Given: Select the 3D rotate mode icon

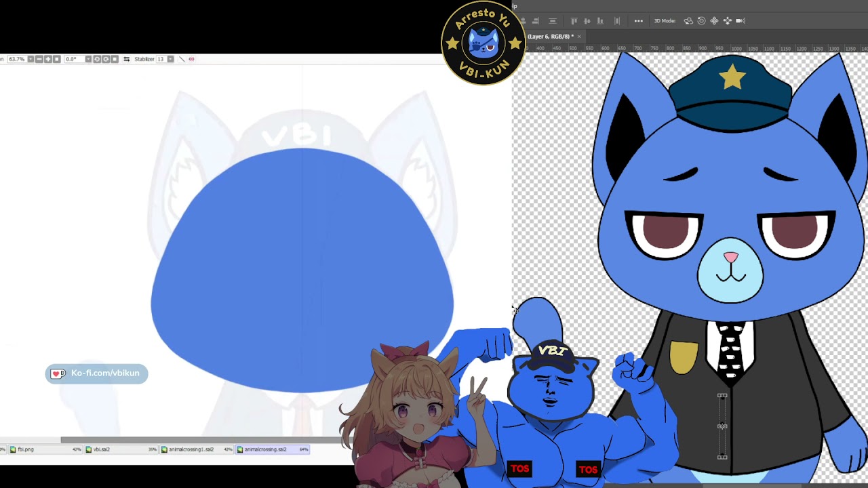Looking at the screenshot, I should (x=688, y=21).
